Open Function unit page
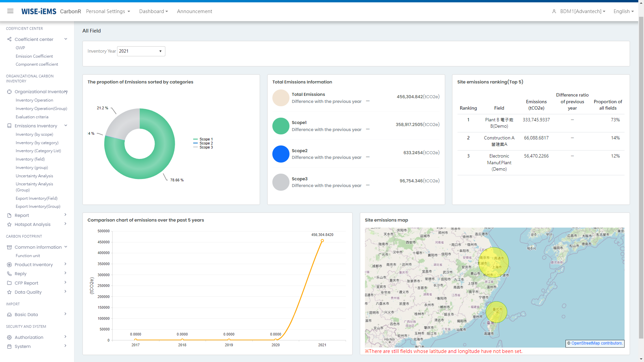Screen dimensions: 644x362 [28, 256]
